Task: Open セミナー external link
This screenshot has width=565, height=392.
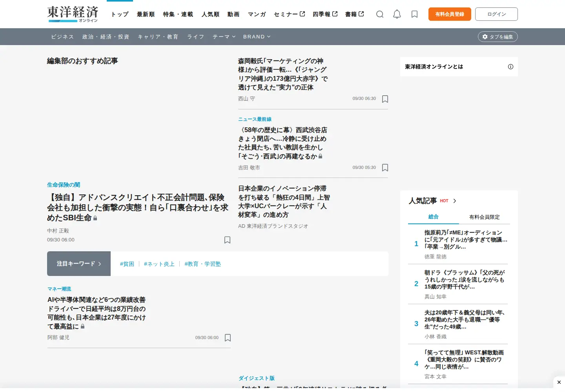Action: coord(290,14)
